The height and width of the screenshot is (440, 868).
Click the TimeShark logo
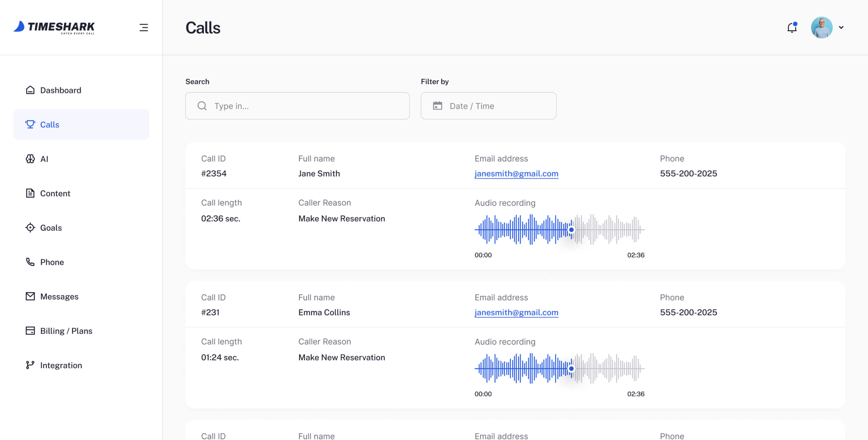point(54,27)
